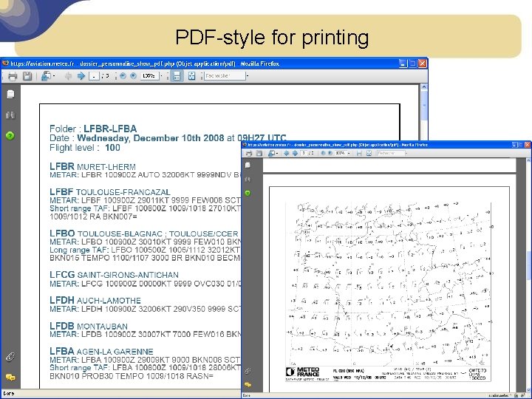Open the attachments paperclip in the back window sidebar
Screen dimensions: 532x399
[10, 357]
